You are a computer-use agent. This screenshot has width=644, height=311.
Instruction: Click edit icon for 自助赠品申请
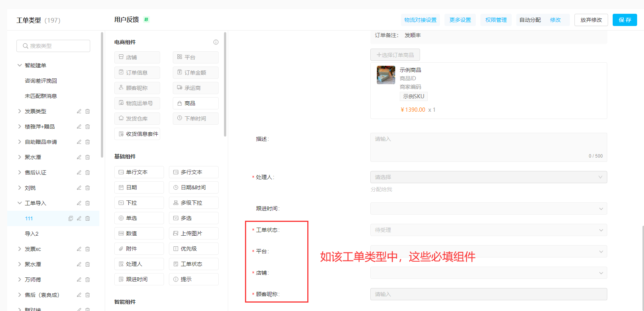[79, 142]
